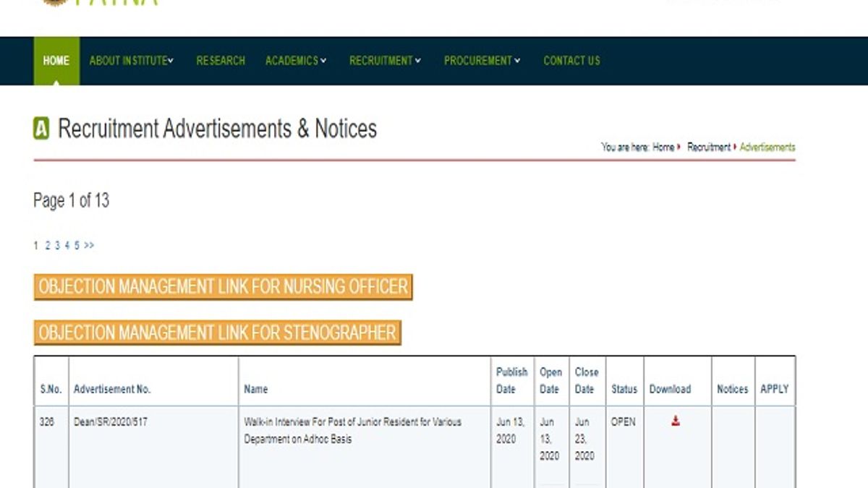868x488 pixels.
Task: Open the HOME navigation tab
Action: click(56, 61)
